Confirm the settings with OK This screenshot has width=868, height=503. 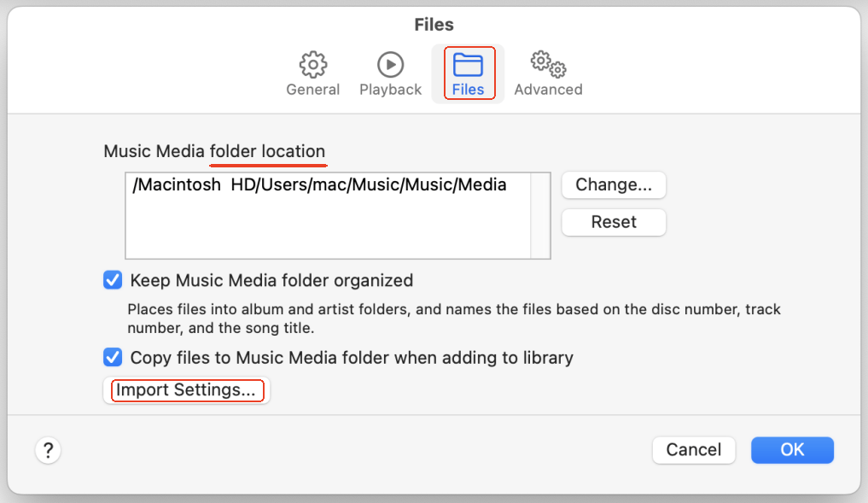click(x=792, y=450)
